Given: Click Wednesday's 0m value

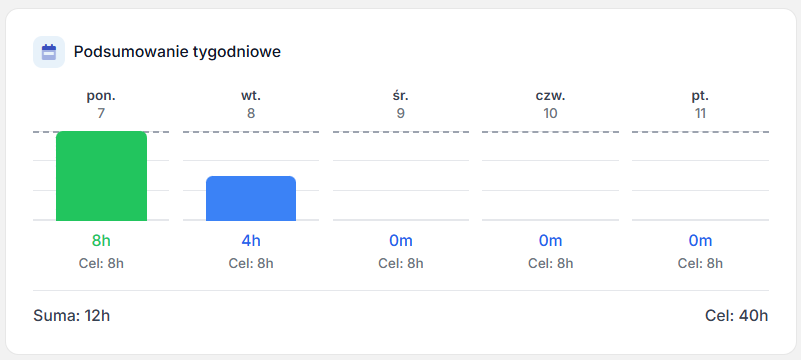Looking at the screenshot, I should 400,241.
